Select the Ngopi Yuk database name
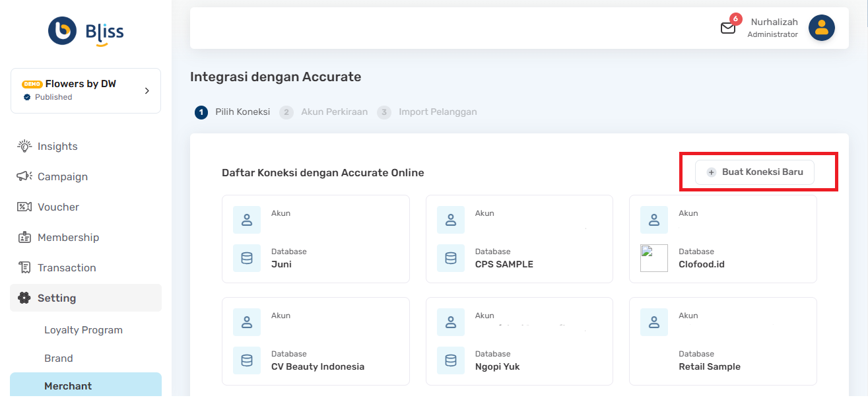The height and width of the screenshot is (408, 868). 498,366
